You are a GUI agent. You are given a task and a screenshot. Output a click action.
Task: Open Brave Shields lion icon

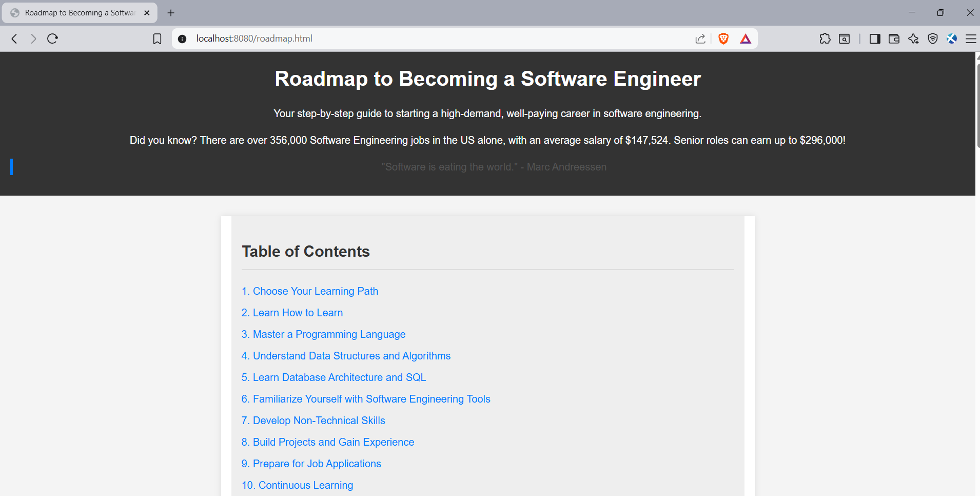[723, 39]
